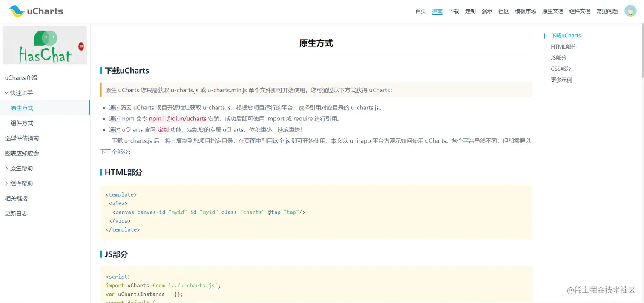Collapse the 快速上手 sidebar section
The width and height of the screenshot is (644, 303).
point(18,93)
